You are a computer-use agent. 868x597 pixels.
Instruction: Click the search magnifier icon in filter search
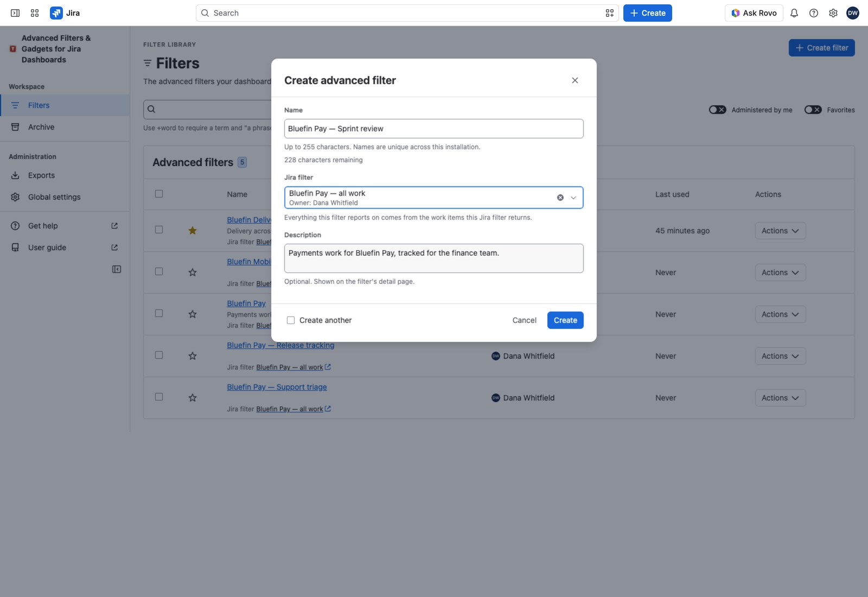152,109
